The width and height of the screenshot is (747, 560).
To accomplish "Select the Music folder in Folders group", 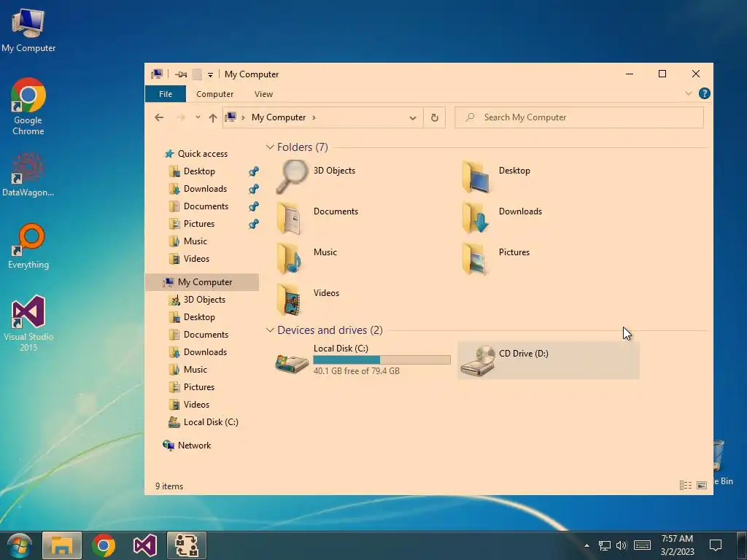I will point(307,259).
